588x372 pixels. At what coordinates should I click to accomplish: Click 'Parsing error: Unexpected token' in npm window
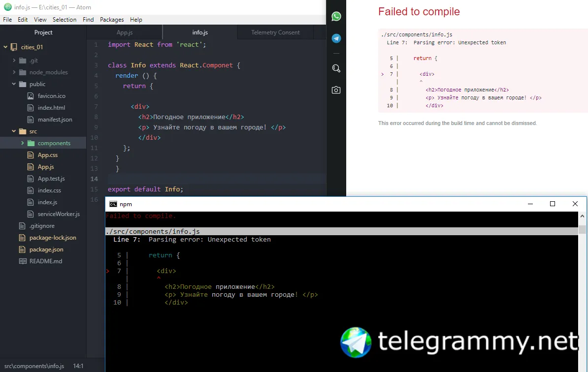click(x=210, y=239)
